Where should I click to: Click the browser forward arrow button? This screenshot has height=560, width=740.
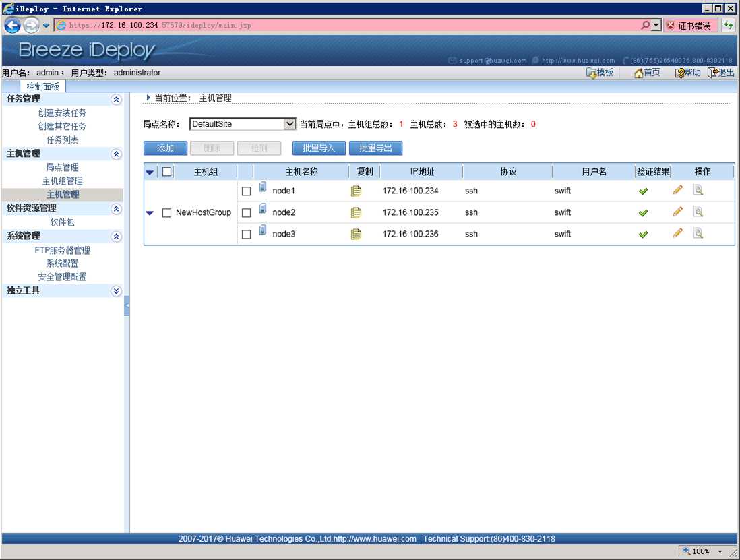click(31, 25)
